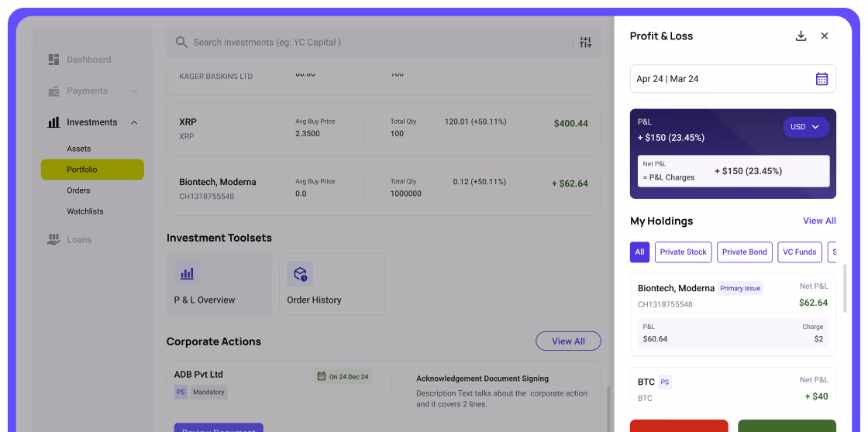Open Biontech, Moderna holding card in panel
Screen dimensions: 868x432
pyautogui.click(x=733, y=315)
